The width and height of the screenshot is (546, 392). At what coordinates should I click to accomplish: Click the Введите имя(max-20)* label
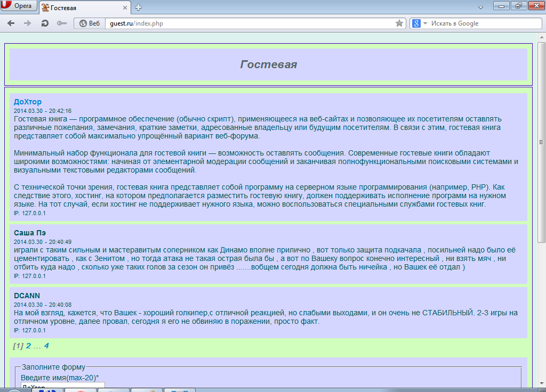click(60, 378)
